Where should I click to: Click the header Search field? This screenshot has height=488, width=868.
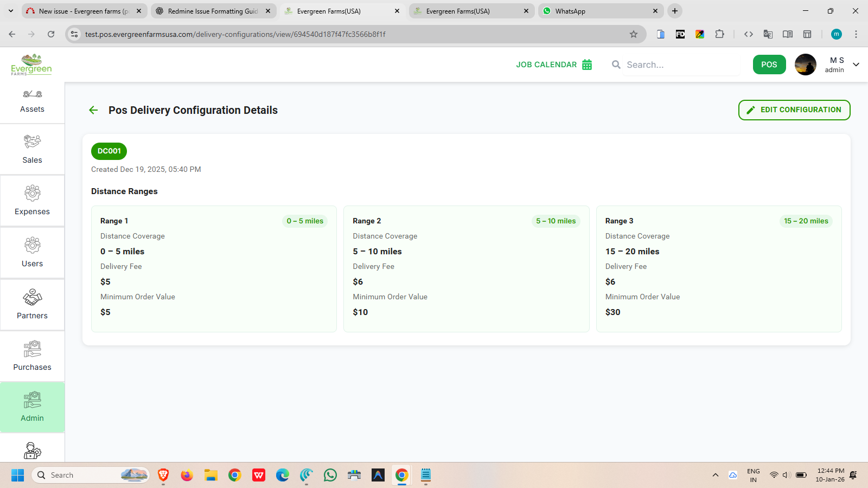pyautogui.click(x=681, y=65)
